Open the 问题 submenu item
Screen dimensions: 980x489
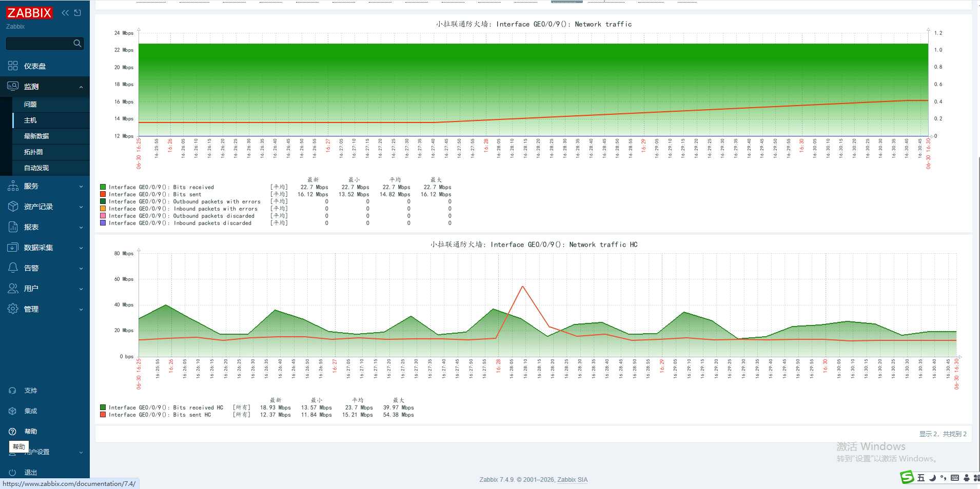pyautogui.click(x=51, y=104)
